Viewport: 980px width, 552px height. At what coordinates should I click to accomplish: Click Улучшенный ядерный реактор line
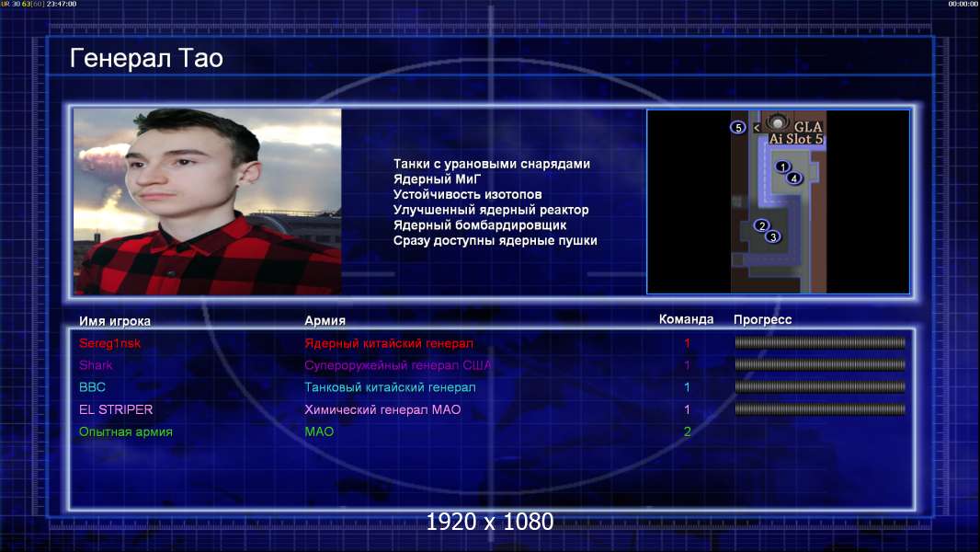(491, 210)
